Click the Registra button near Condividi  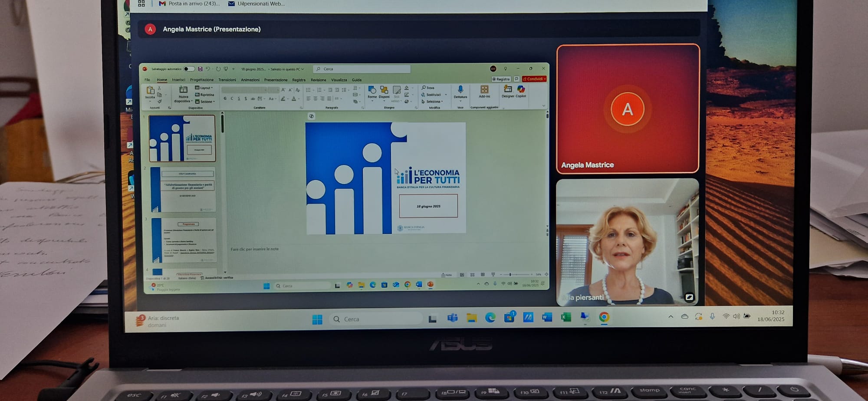[501, 79]
